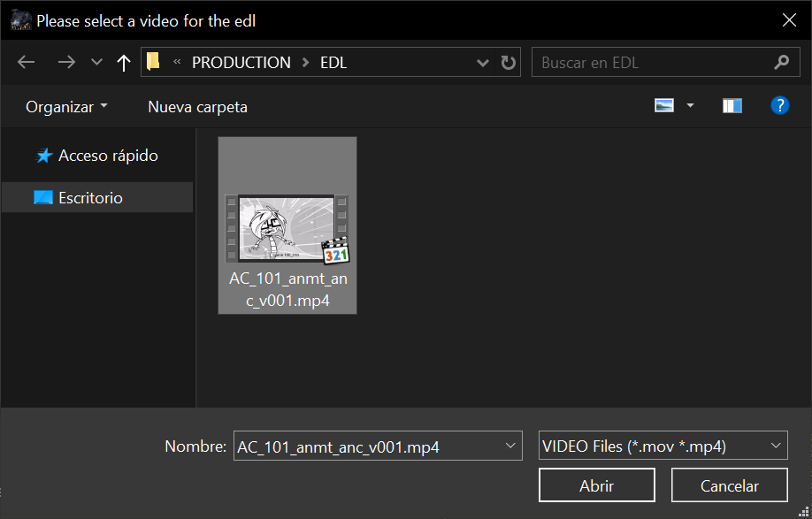The width and height of the screenshot is (812, 519).
Task: Open the Organizar menu
Action: tap(66, 107)
